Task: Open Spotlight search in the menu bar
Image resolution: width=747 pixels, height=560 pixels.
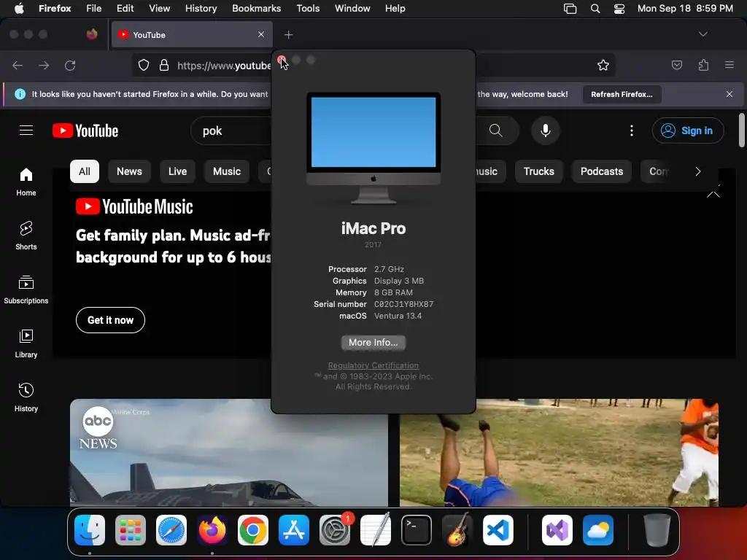Action: [595, 9]
